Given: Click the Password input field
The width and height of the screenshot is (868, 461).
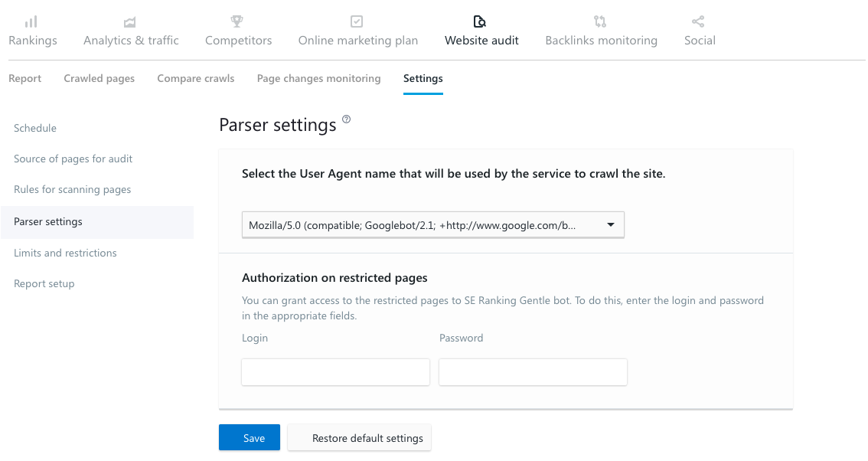Looking at the screenshot, I should 533,372.
